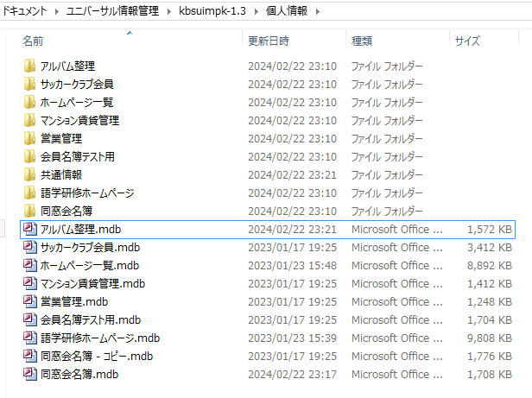Open the chevron after 個人情報 in address bar
The image size is (532, 398).
pos(315,11)
